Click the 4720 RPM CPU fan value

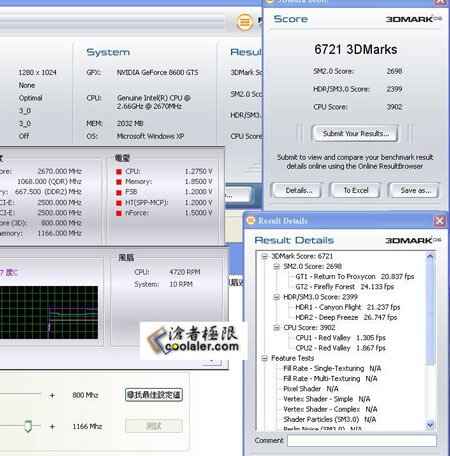click(185, 272)
